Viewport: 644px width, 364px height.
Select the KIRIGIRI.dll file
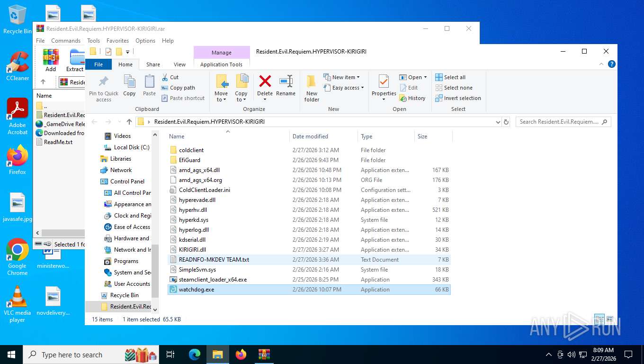tap(309, 250)
